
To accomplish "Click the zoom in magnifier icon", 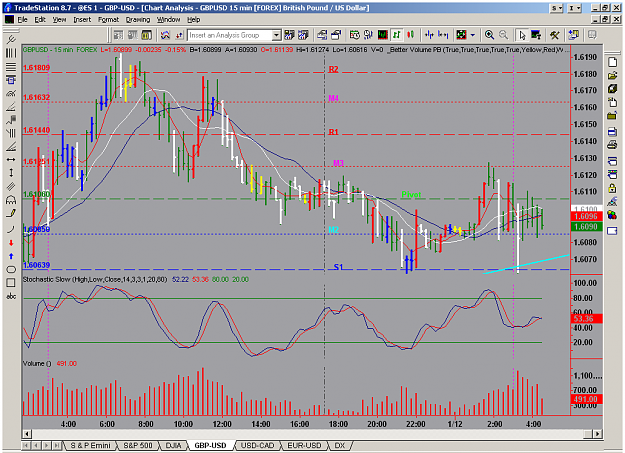I will [x=489, y=35].
